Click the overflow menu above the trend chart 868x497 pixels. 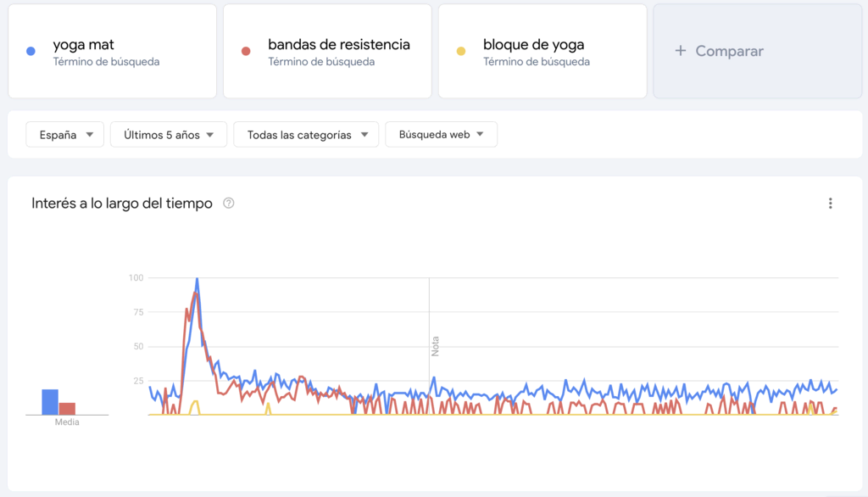point(831,204)
